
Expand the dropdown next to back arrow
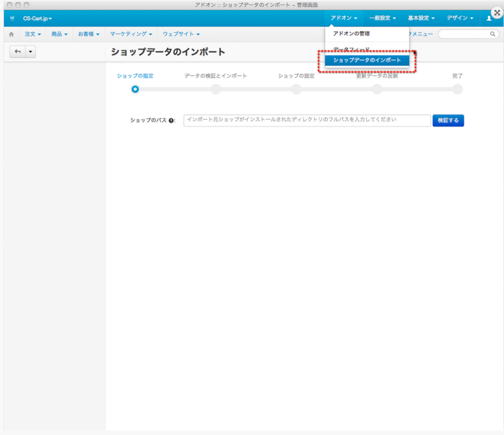pyautogui.click(x=31, y=51)
